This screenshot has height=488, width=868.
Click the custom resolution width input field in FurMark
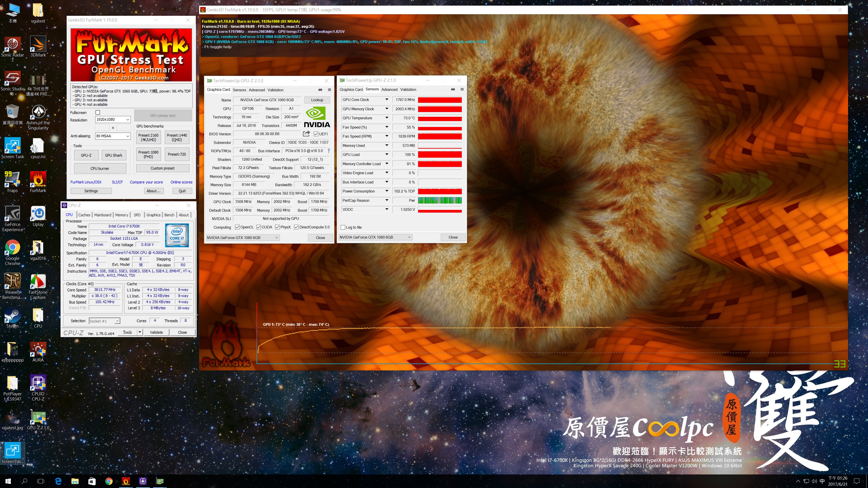(102, 128)
